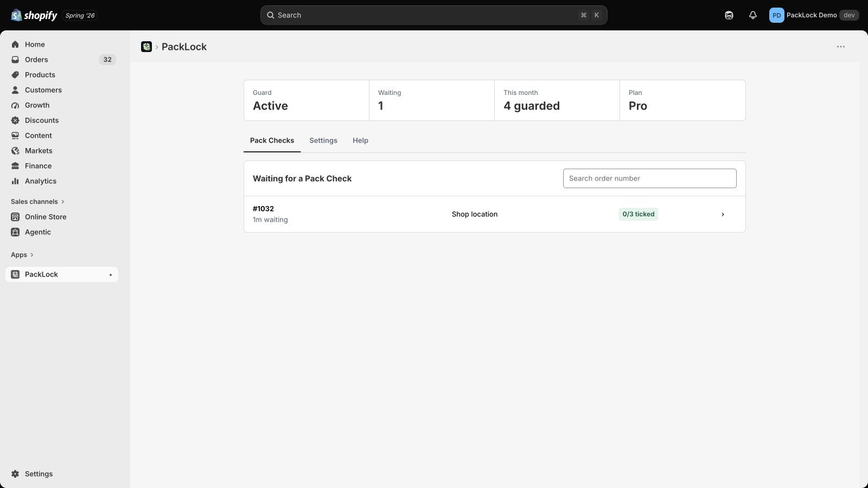Click the Orders inbox icon
This screenshot has width=868, height=488.
(x=15, y=60)
